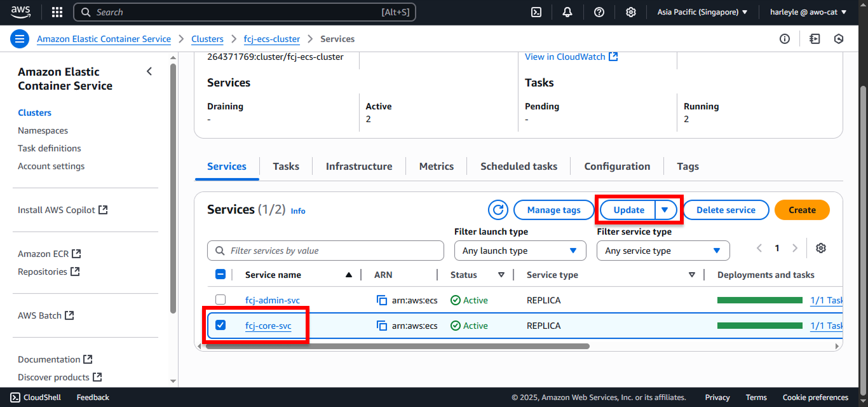Select the Services tab
Screen dimensions: 868x407
coord(227,166)
